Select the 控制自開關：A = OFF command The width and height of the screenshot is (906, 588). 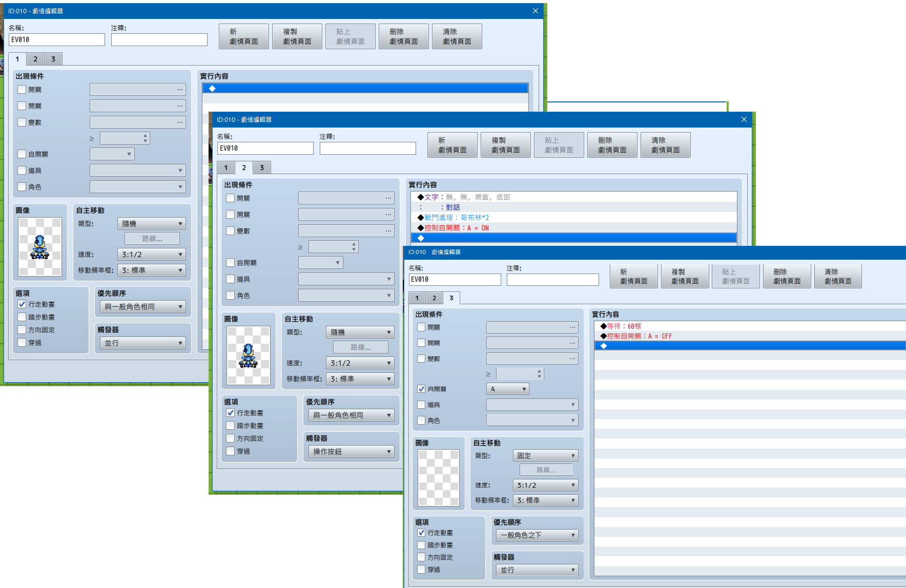click(x=750, y=336)
